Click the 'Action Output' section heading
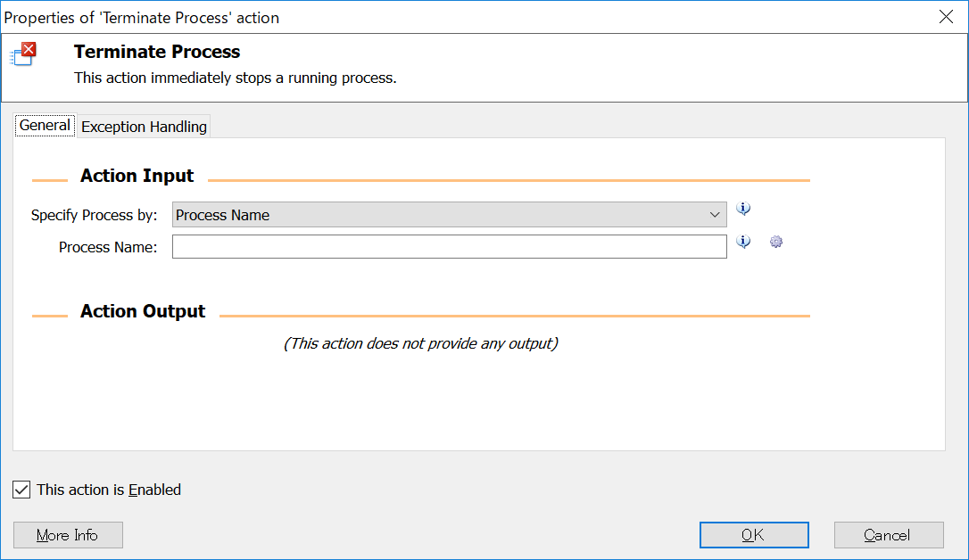The height and width of the screenshot is (560, 969). point(143,311)
